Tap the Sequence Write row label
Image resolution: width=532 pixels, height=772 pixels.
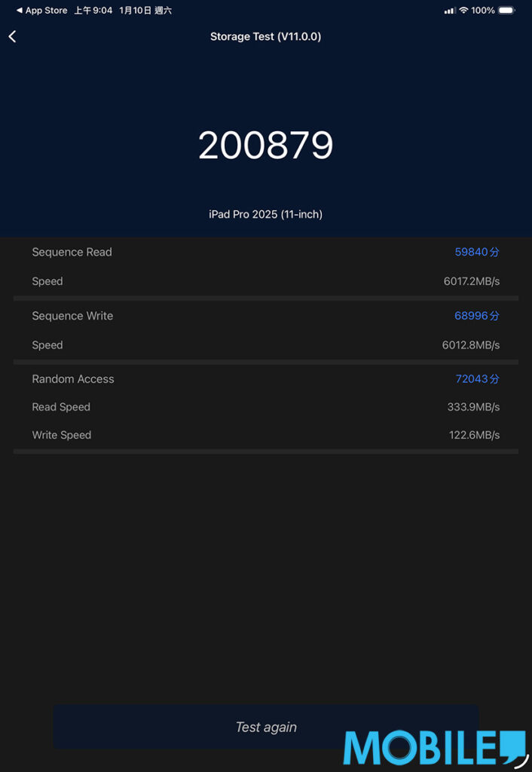tap(72, 316)
